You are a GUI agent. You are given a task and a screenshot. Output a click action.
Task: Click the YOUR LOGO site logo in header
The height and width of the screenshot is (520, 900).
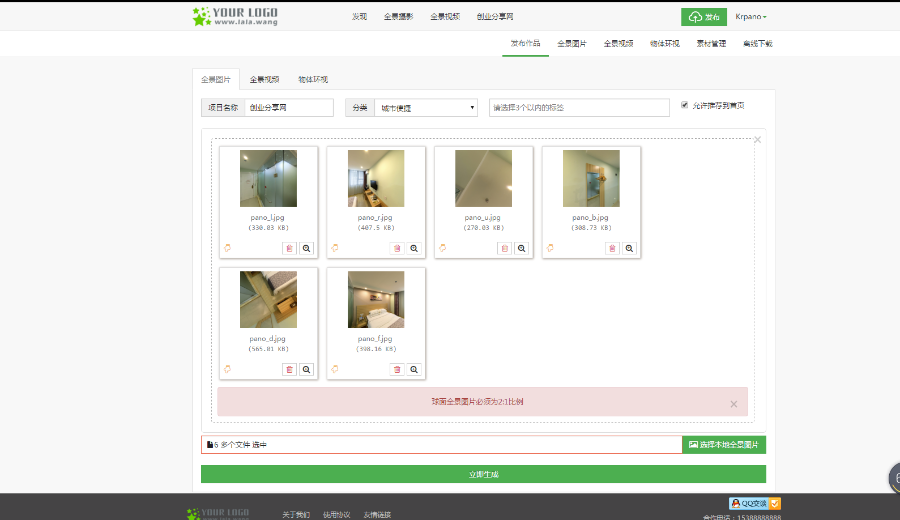[235, 16]
